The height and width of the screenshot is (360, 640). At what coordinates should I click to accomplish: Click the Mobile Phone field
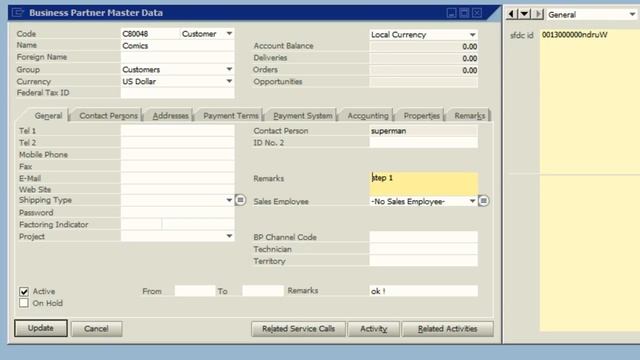click(x=178, y=154)
